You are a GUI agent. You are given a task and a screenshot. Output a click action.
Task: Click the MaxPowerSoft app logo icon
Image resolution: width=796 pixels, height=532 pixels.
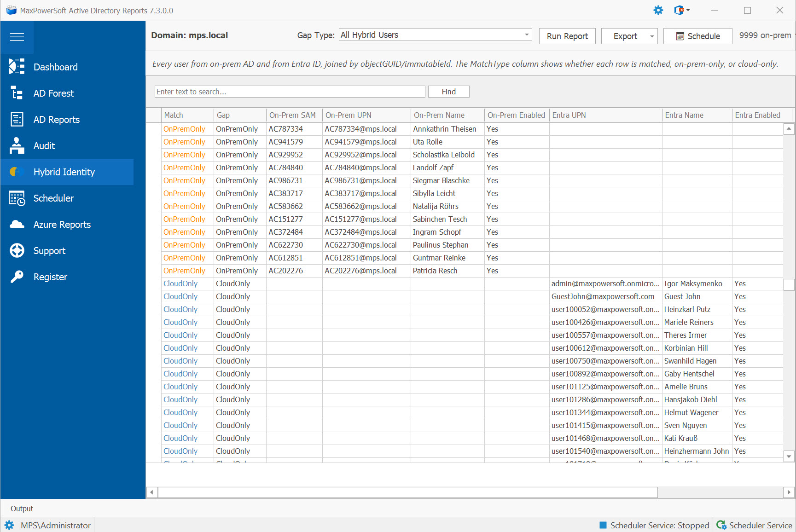pyautogui.click(x=11, y=10)
